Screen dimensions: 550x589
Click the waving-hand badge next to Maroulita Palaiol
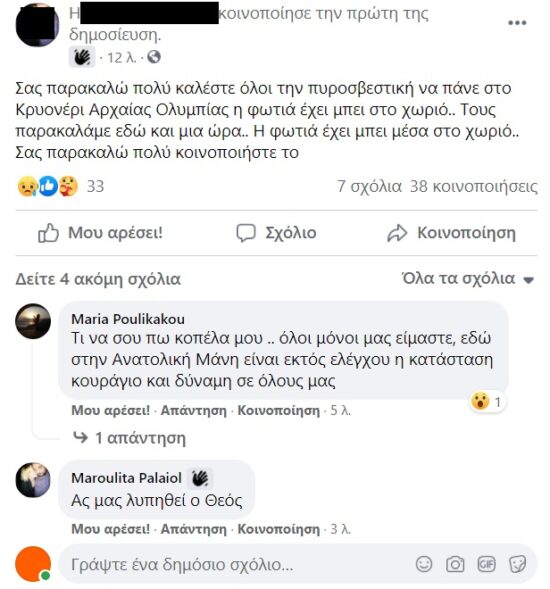pyautogui.click(x=200, y=478)
